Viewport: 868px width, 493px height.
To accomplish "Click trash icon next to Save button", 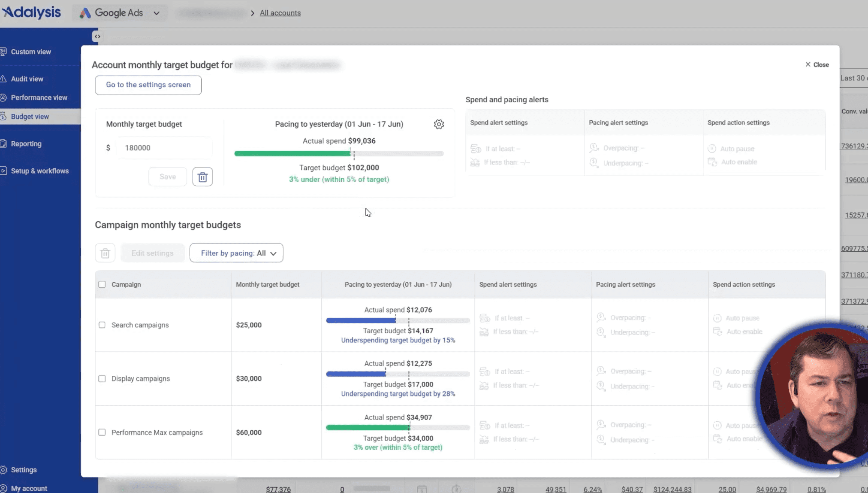I will tap(203, 177).
